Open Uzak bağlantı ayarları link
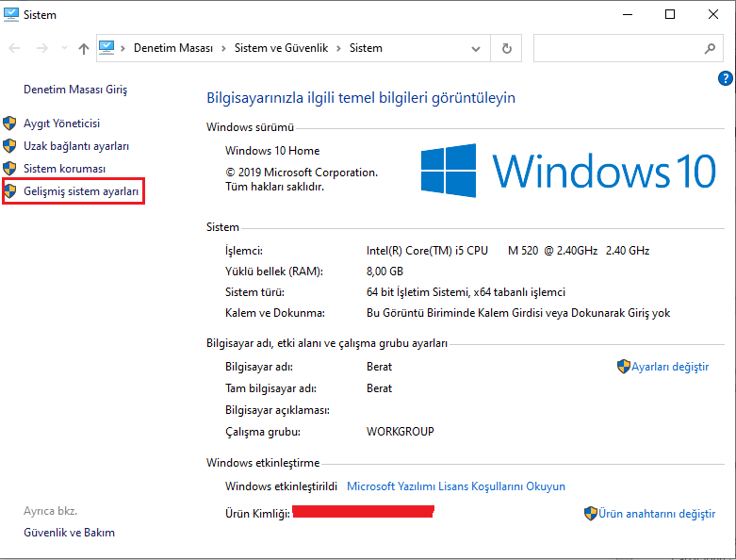736x560 pixels. (76, 146)
